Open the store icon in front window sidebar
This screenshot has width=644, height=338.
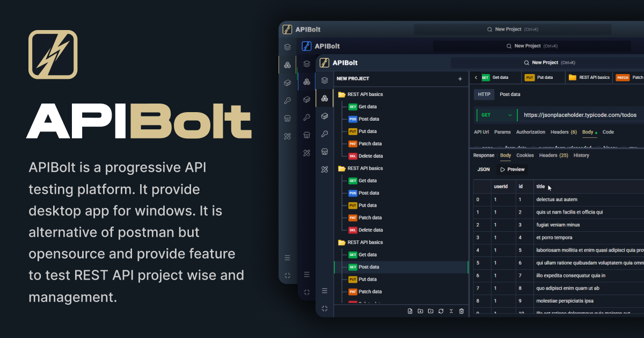[x=324, y=151]
